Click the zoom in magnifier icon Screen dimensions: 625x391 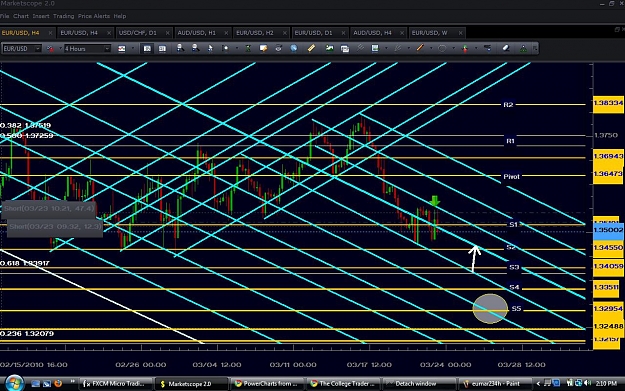(180, 48)
